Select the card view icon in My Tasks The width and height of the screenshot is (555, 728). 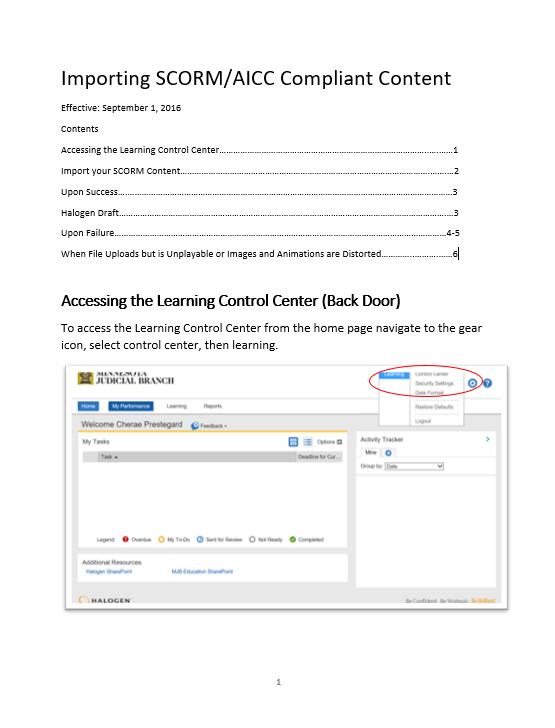pyautogui.click(x=293, y=442)
